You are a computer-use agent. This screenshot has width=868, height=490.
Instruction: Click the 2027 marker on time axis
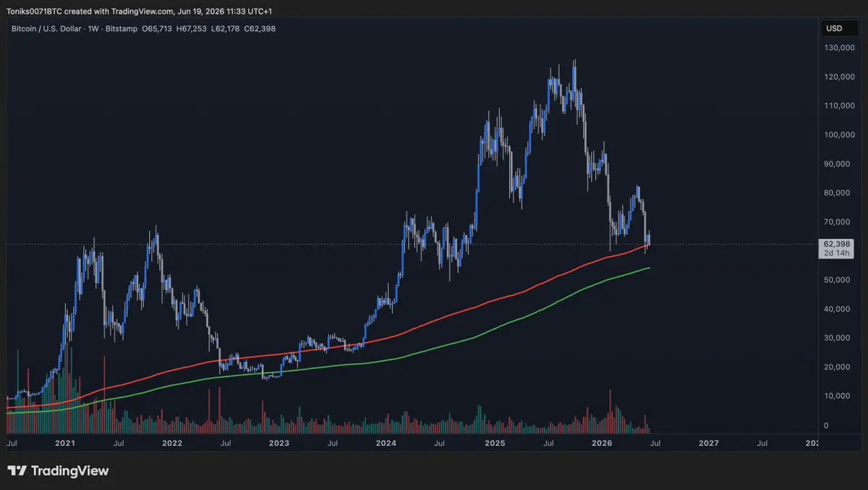pyautogui.click(x=709, y=442)
